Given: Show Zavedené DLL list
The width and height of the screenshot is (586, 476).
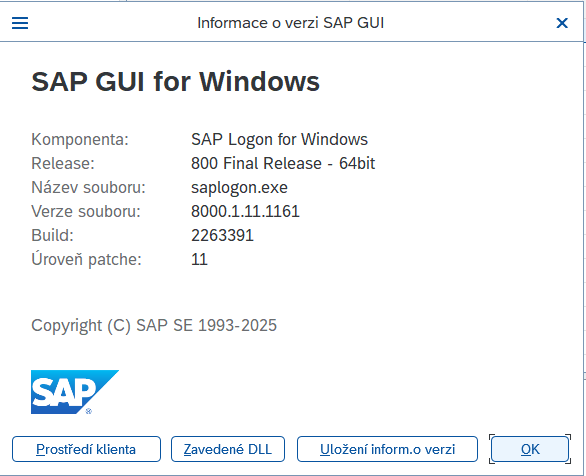Looking at the screenshot, I should tap(228, 449).
